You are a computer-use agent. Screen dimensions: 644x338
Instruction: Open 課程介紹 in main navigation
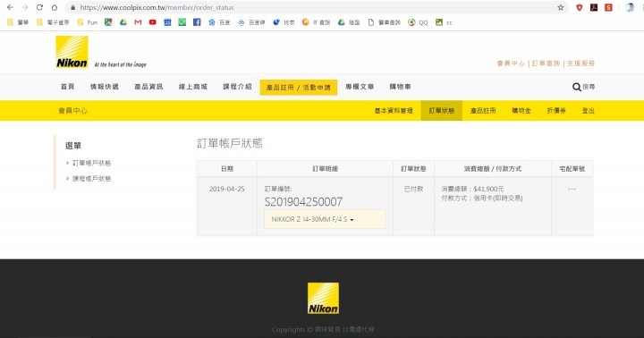tap(237, 87)
